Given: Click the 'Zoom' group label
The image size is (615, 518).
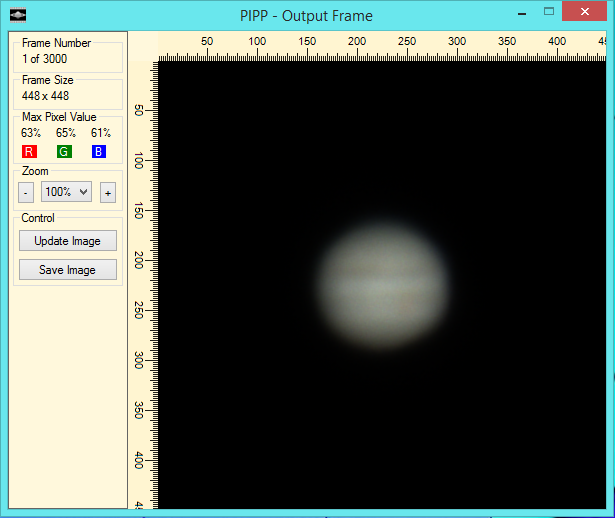Looking at the screenshot, I should [x=35, y=171].
